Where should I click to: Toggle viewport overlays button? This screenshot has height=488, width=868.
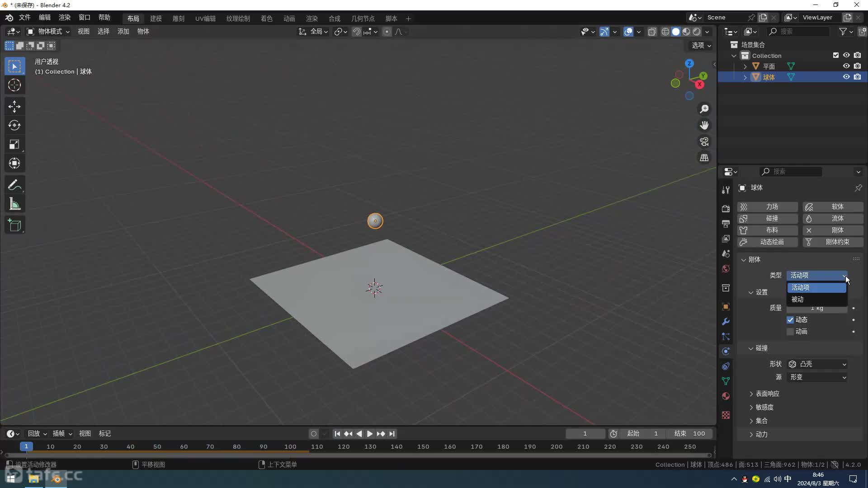(628, 32)
